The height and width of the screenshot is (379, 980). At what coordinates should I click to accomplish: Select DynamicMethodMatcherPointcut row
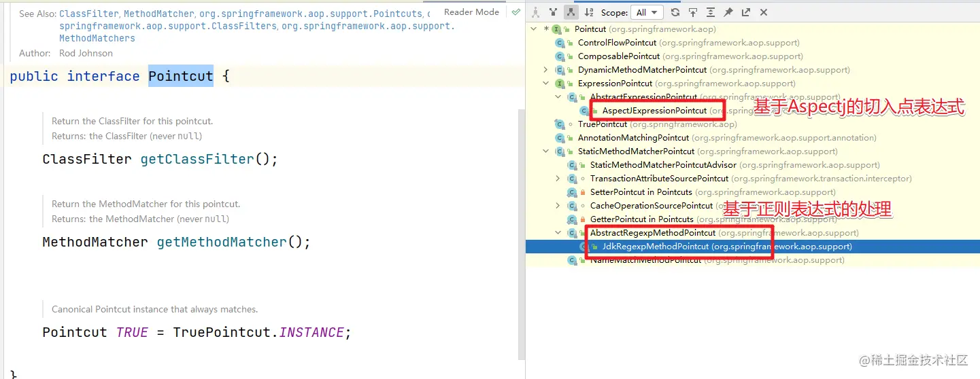[x=753, y=70]
